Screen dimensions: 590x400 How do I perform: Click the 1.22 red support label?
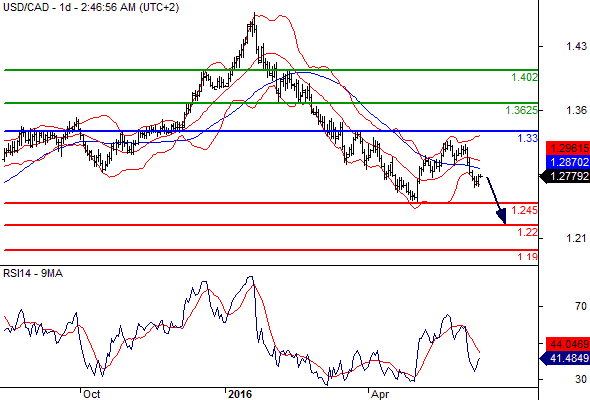click(528, 232)
